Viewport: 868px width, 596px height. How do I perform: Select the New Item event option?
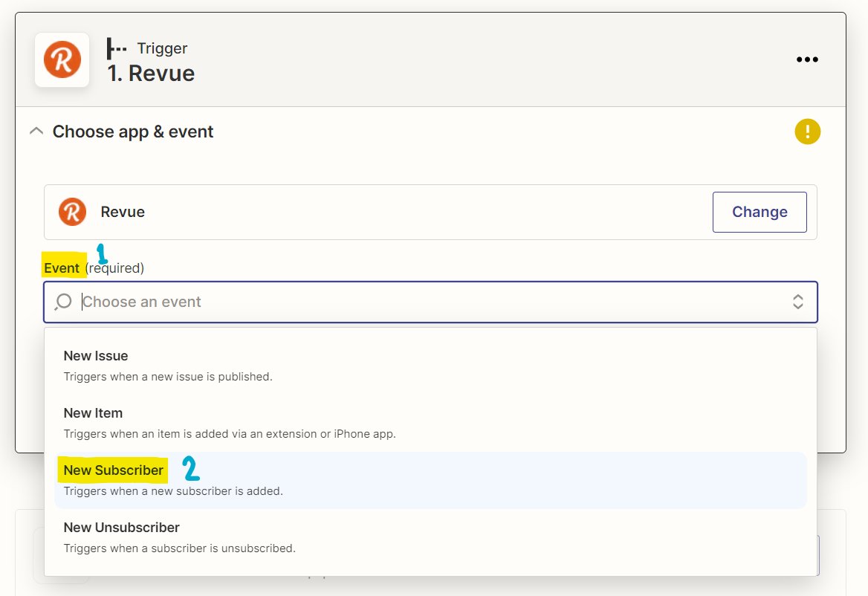[431, 424]
